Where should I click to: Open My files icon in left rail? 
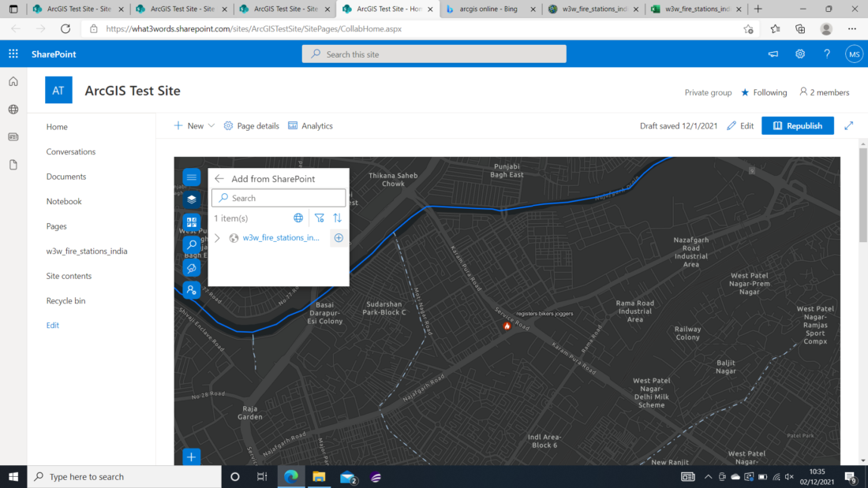coord(13,165)
